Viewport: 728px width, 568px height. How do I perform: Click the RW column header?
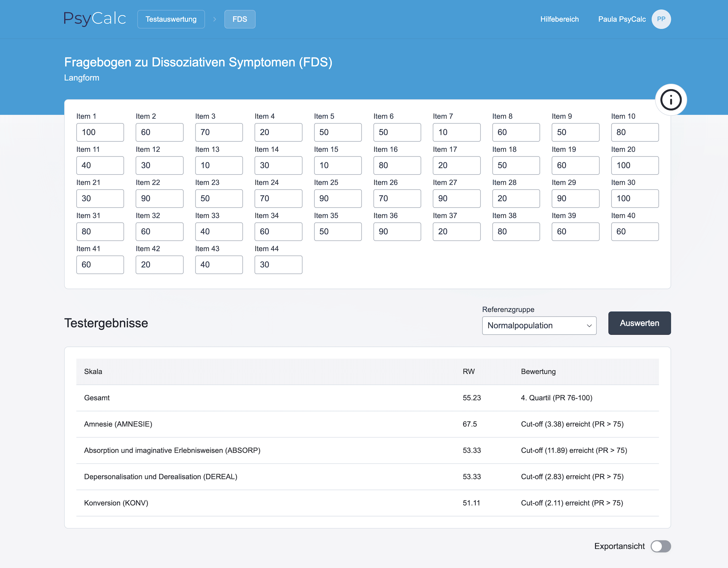[469, 371]
